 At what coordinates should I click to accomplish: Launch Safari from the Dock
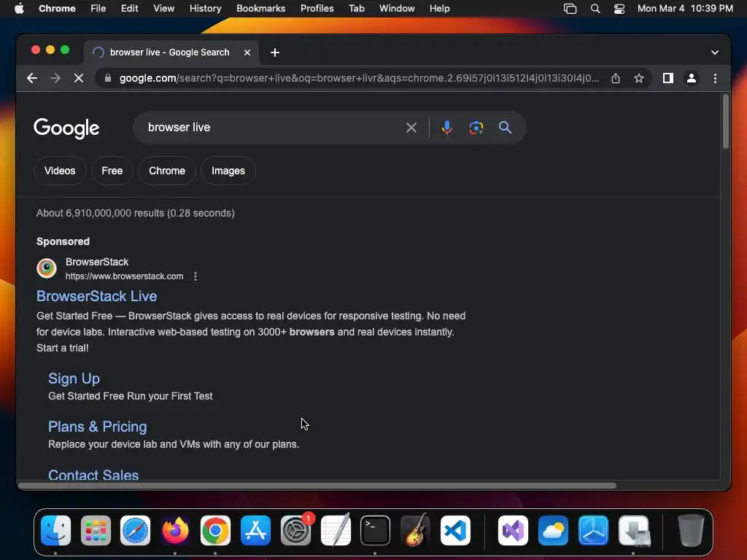coord(135,531)
